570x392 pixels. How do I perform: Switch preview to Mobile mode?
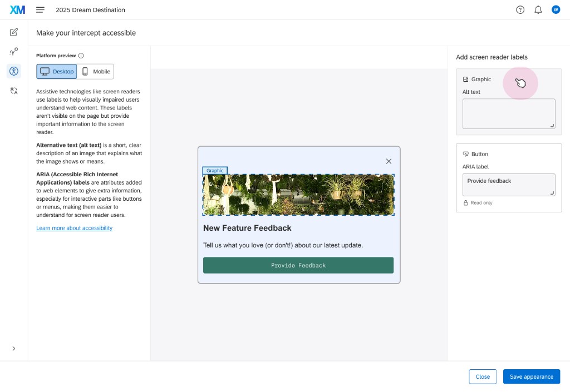point(95,71)
